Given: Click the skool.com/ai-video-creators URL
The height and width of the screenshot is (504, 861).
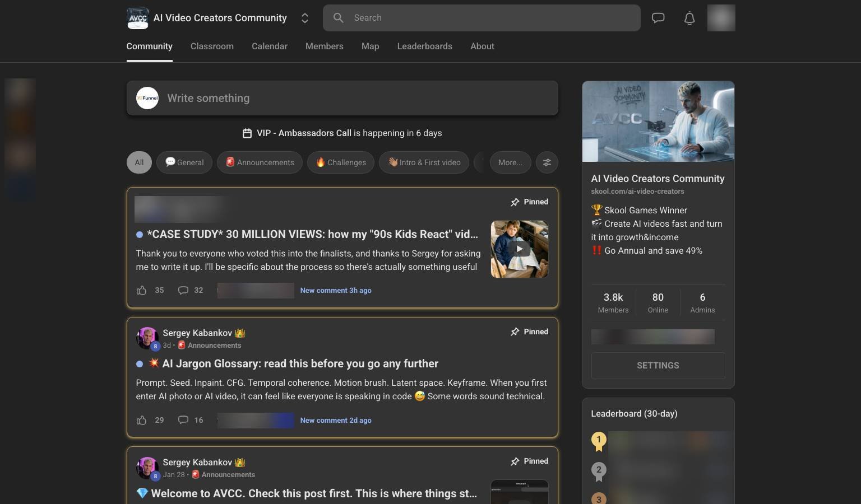Looking at the screenshot, I should point(637,192).
